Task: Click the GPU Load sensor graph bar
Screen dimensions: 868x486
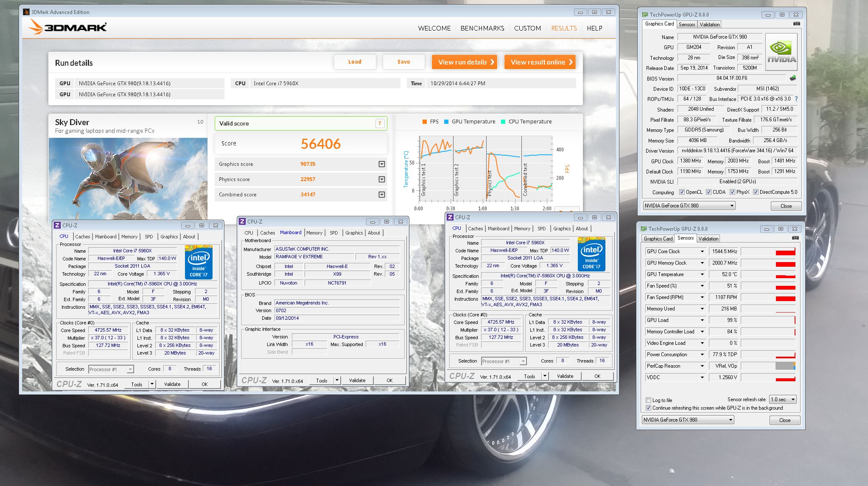Action: coord(768,320)
